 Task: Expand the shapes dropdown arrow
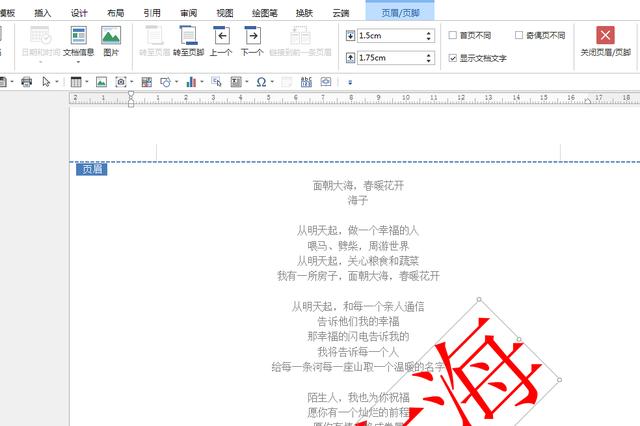(176, 82)
